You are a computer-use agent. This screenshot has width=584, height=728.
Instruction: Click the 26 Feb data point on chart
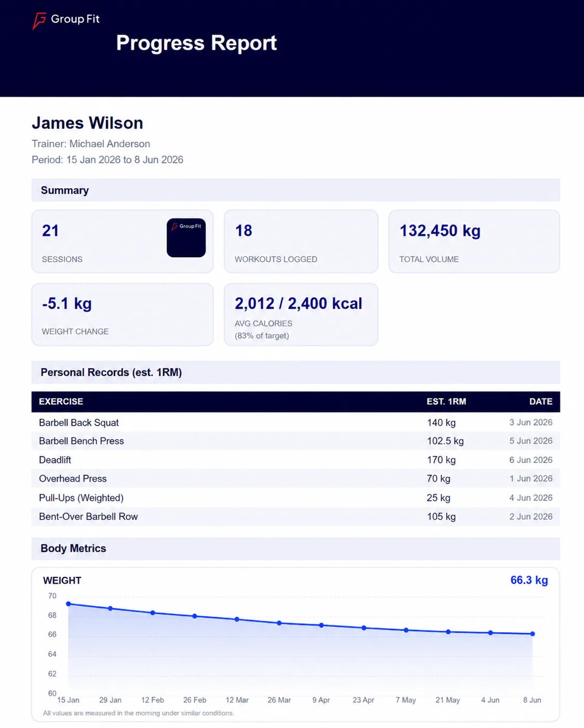click(x=194, y=616)
